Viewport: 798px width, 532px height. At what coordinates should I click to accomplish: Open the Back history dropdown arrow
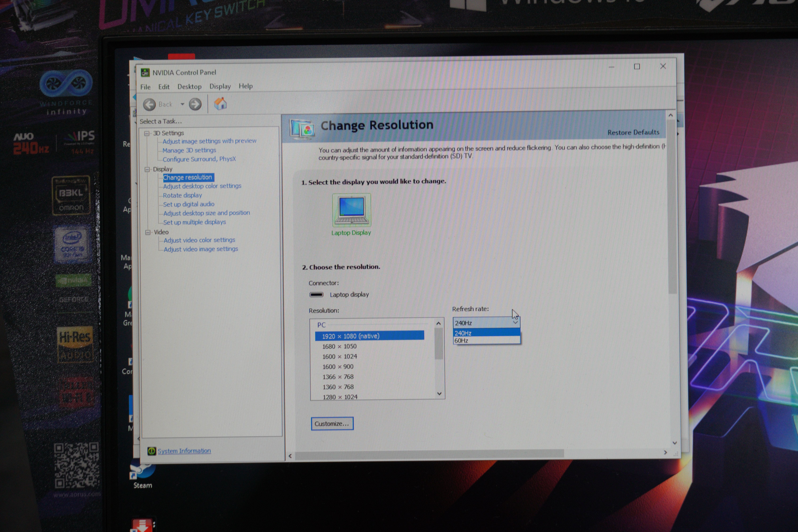182,104
